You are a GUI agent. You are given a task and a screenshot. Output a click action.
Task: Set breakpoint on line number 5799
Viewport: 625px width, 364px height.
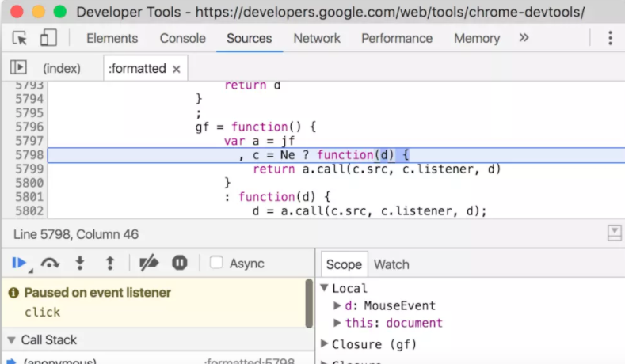pos(29,169)
